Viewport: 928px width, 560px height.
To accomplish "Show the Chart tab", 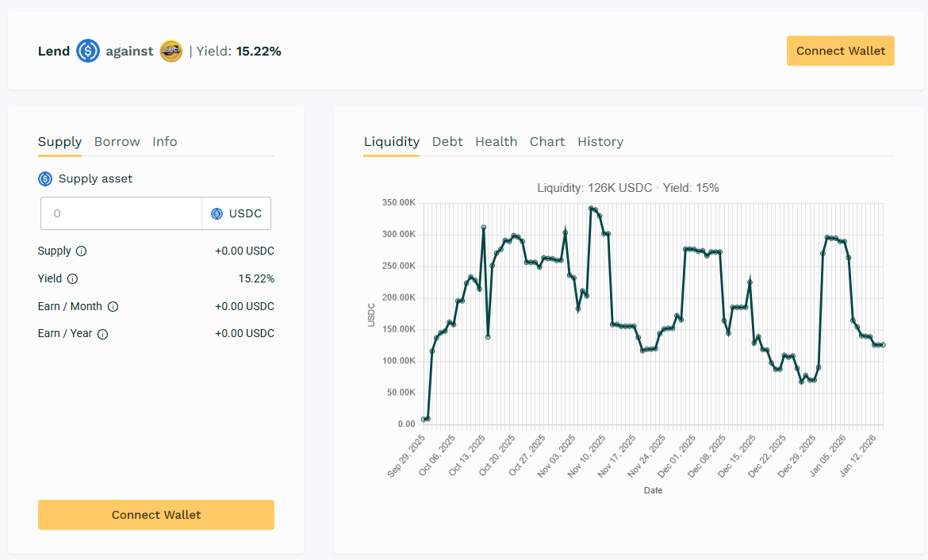I will (x=547, y=142).
